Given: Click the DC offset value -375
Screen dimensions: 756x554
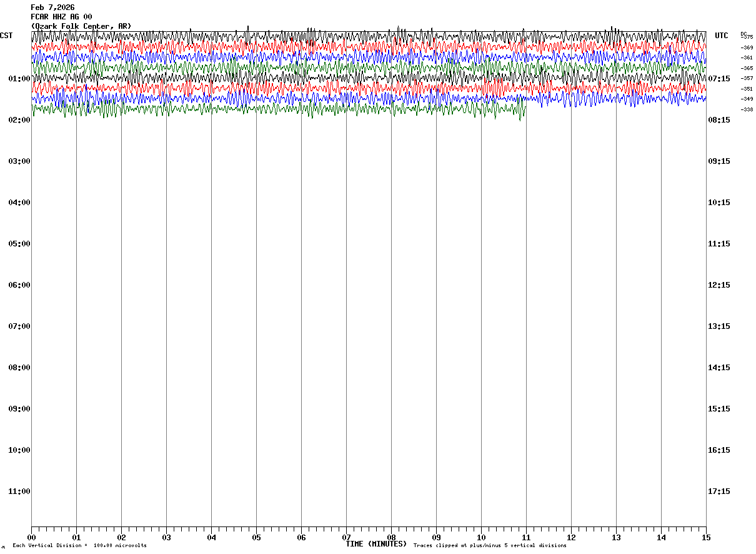Looking at the screenshot, I should click(747, 37).
